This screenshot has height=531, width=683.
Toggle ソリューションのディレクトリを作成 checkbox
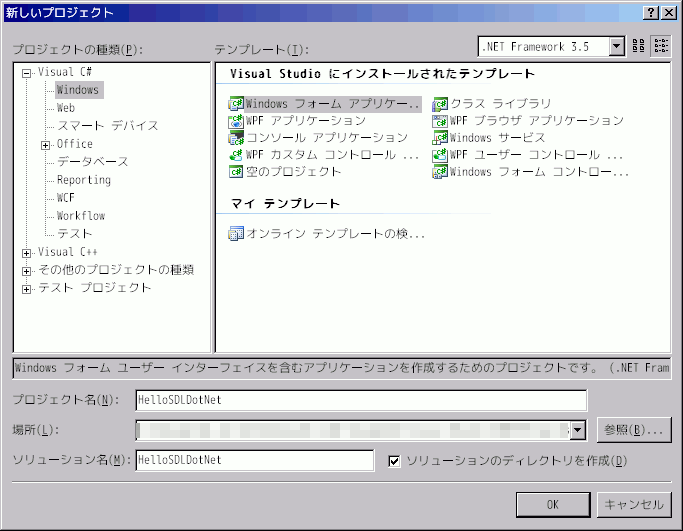click(x=394, y=460)
